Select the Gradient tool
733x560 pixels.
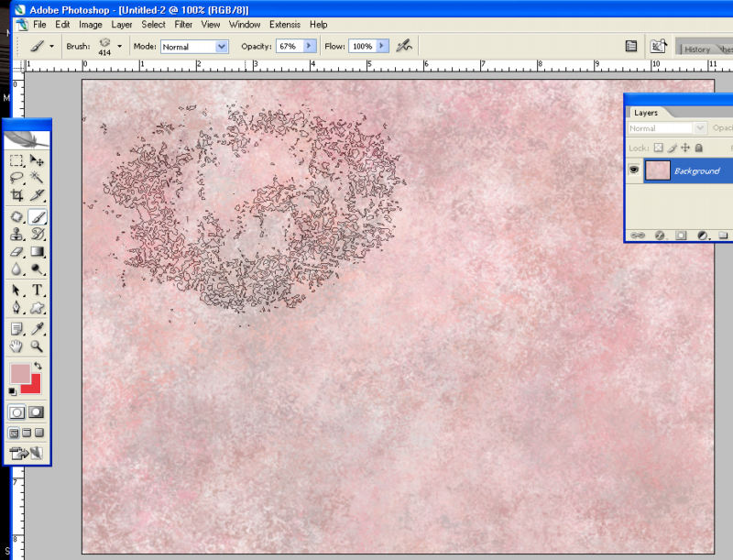[x=37, y=252]
